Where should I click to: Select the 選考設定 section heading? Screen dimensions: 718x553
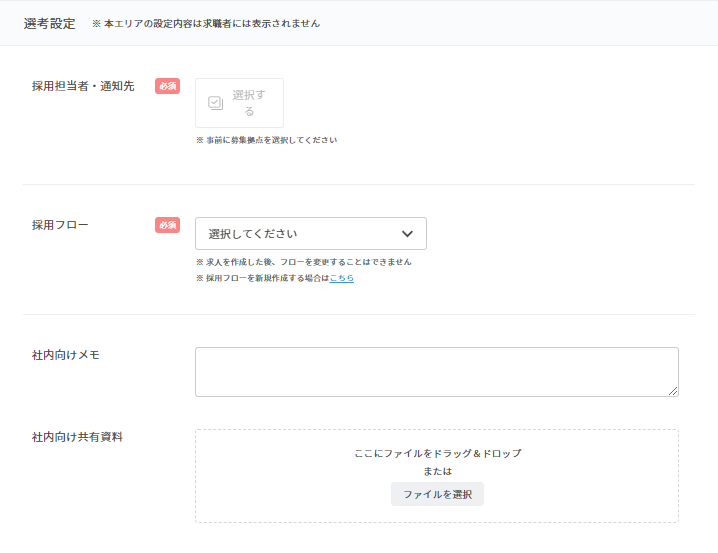click(x=49, y=23)
